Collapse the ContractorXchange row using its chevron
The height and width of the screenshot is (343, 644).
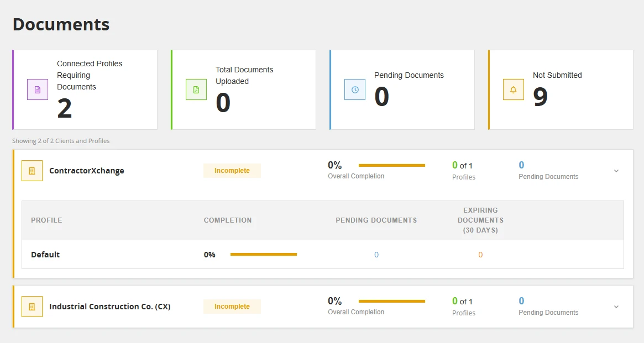click(616, 171)
